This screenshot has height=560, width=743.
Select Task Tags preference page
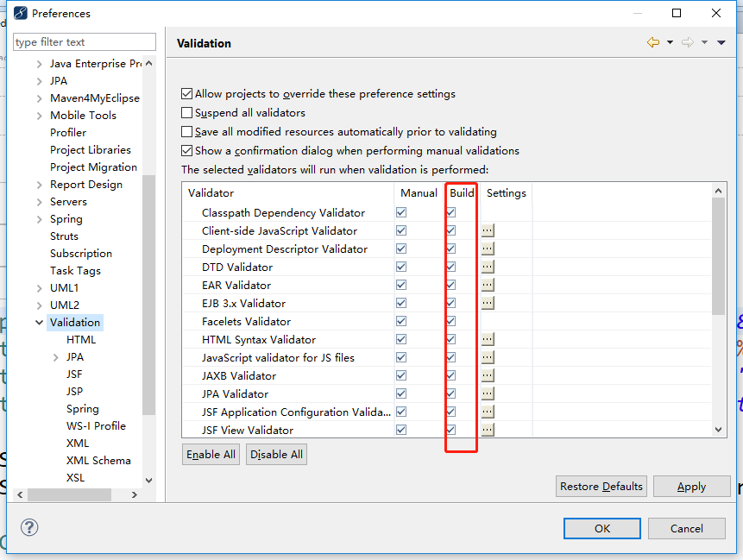[75, 271]
